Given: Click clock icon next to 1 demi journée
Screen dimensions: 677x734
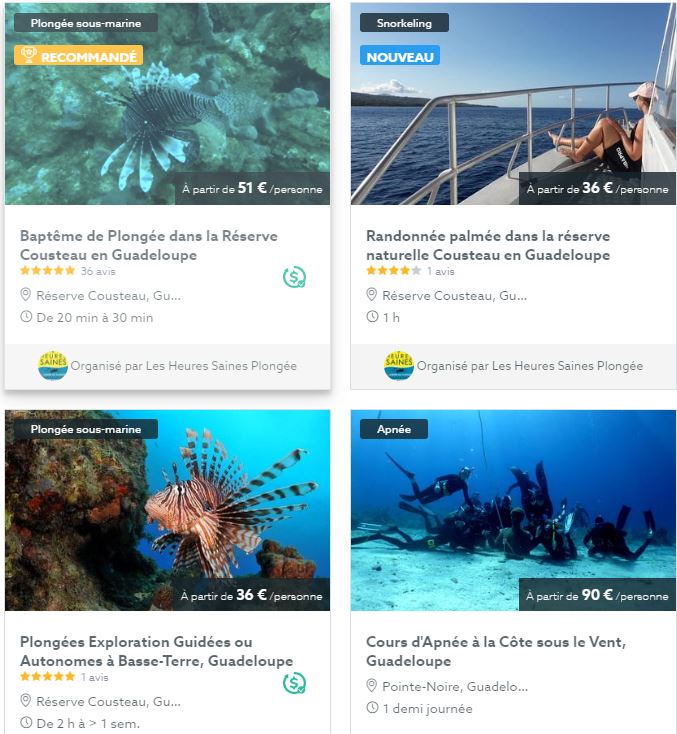Looking at the screenshot, I should [x=372, y=707].
